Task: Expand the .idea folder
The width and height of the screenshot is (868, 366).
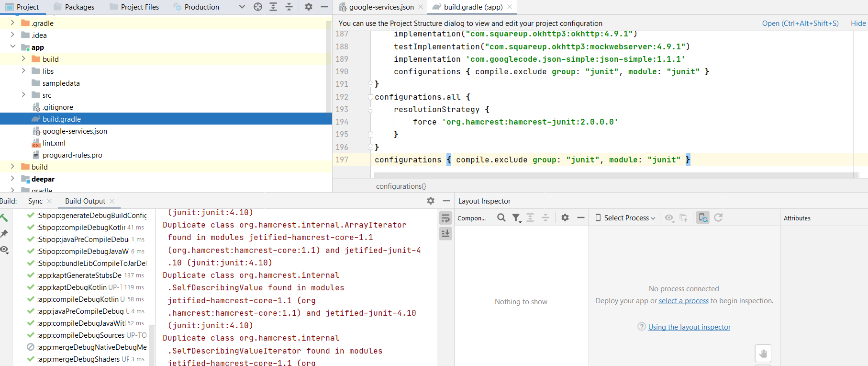Action: click(12, 34)
